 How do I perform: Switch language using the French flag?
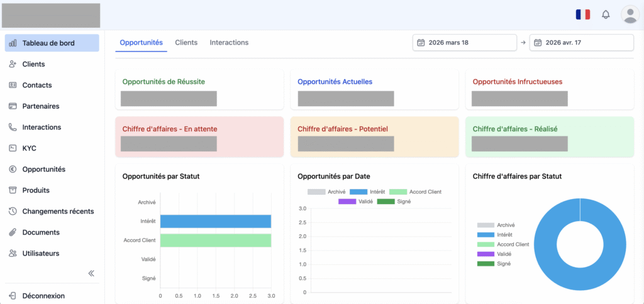[583, 15]
